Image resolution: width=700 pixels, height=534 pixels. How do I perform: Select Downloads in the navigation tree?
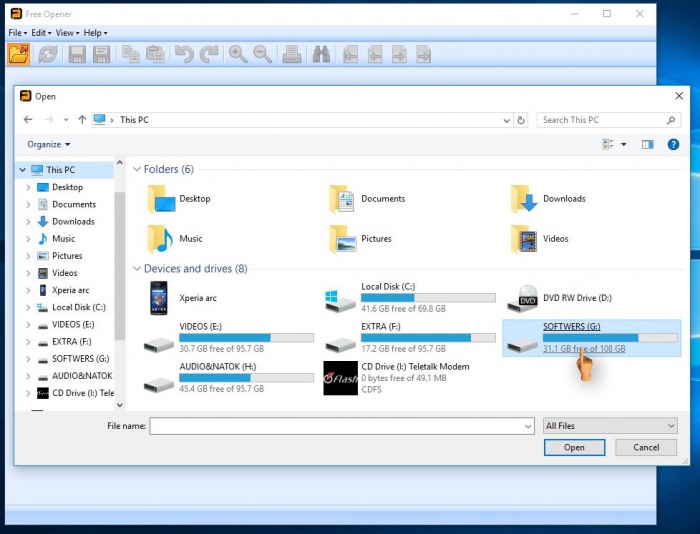73,222
